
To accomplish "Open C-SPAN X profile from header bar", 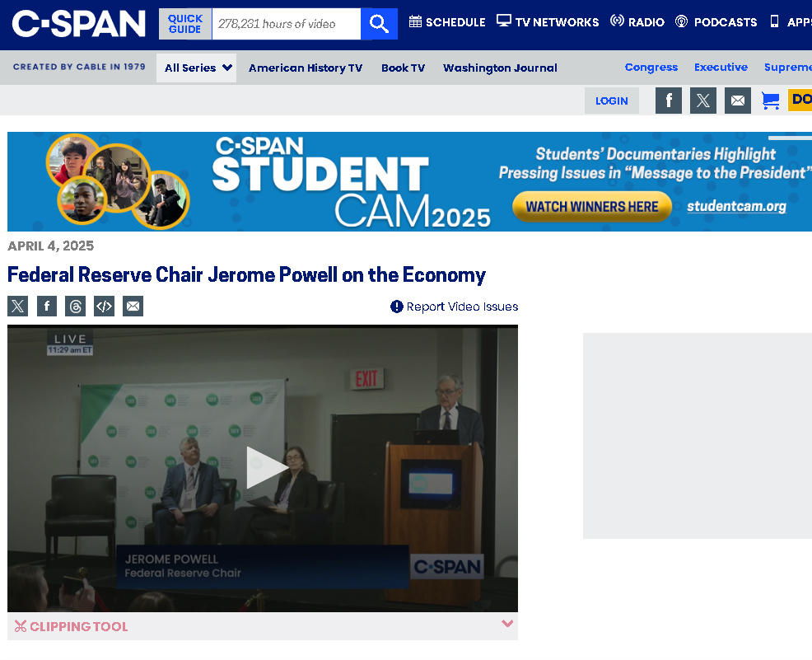I will [703, 101].
